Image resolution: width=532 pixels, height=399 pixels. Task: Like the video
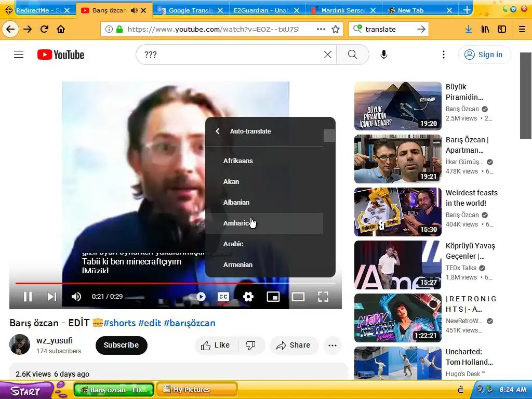coord(216,345)
